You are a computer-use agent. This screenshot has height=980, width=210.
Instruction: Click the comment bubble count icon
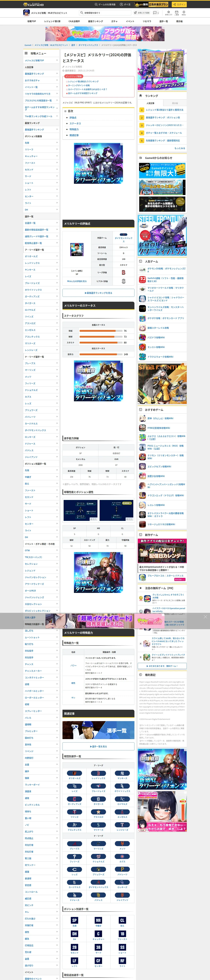[156, 13]
